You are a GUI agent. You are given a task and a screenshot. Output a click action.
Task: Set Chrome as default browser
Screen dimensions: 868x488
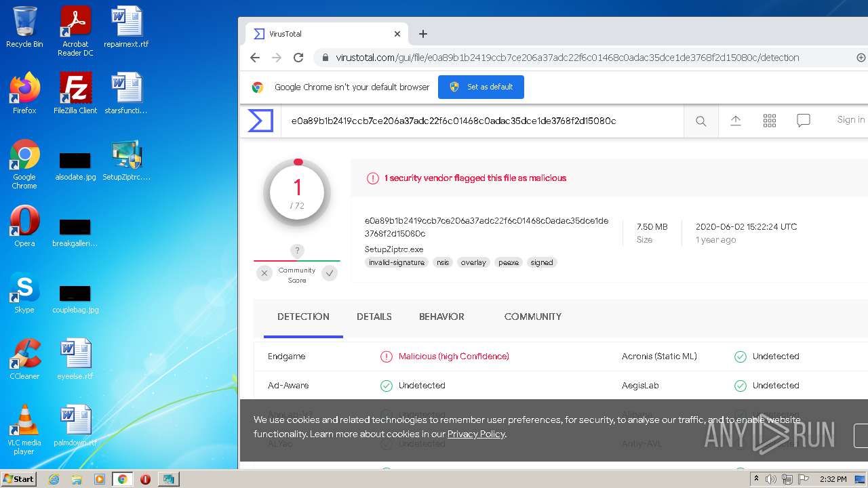tap(481, 87)
